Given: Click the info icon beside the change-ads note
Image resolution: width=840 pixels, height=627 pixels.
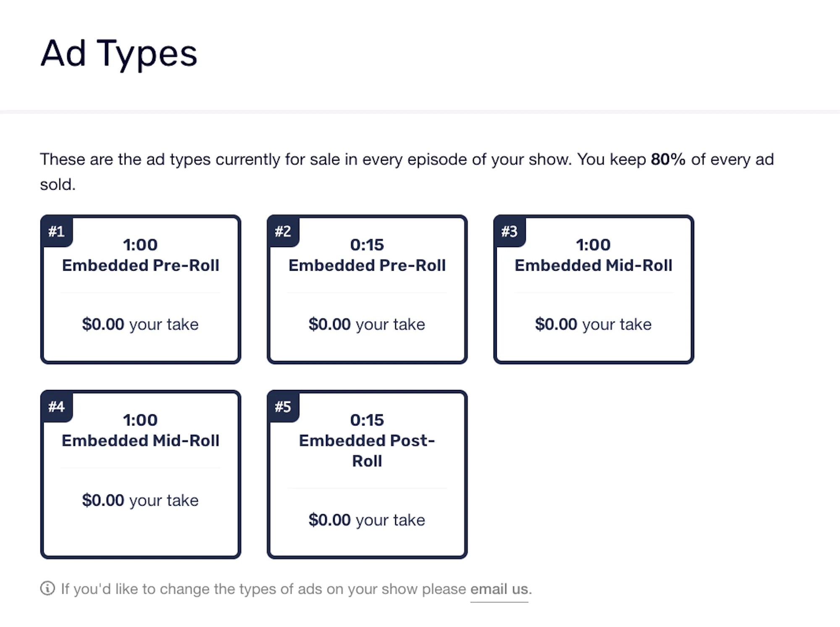Looking at the screenshot, I should coord(47,588).
